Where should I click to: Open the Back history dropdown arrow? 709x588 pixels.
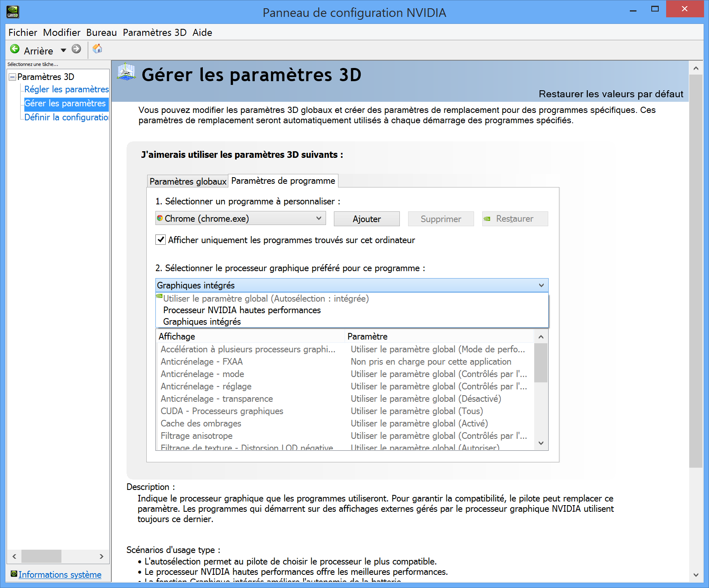point(63,50)
